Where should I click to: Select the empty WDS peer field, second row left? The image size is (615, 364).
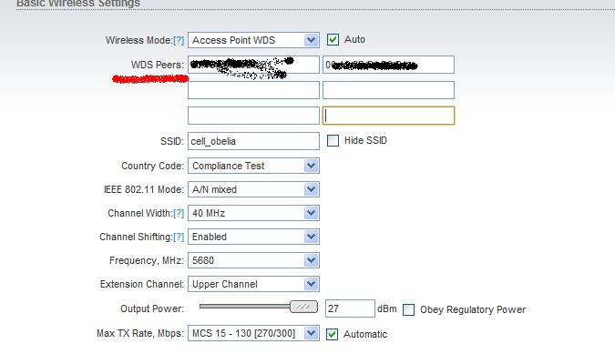[253, 90]
